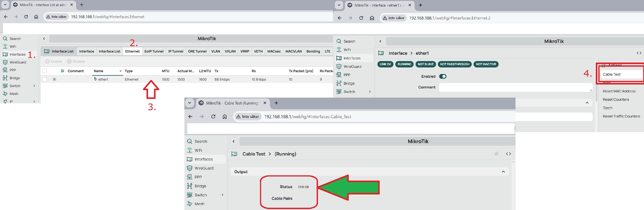Open the Name column sort dropdown arrow
Screen dimensions: 644x210
point(120,71)
